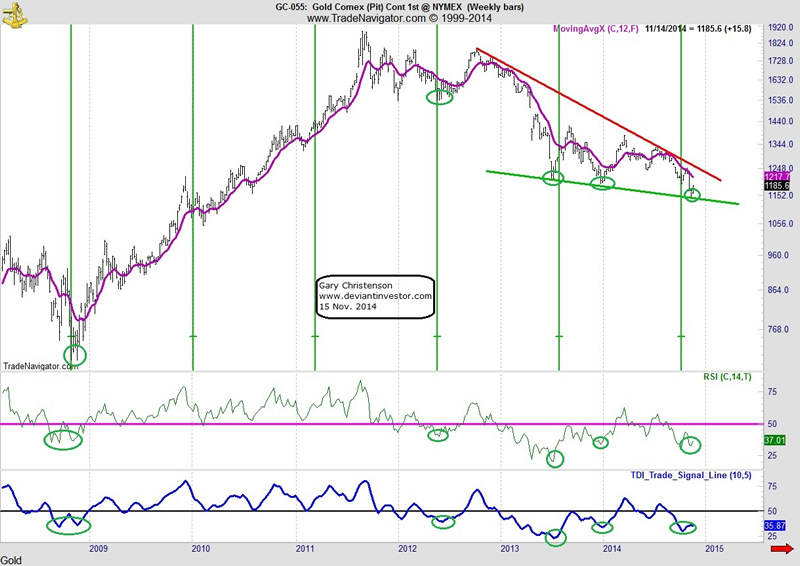Select the MovingAvgX (C,12,F) indicator label

coord(598,30)
